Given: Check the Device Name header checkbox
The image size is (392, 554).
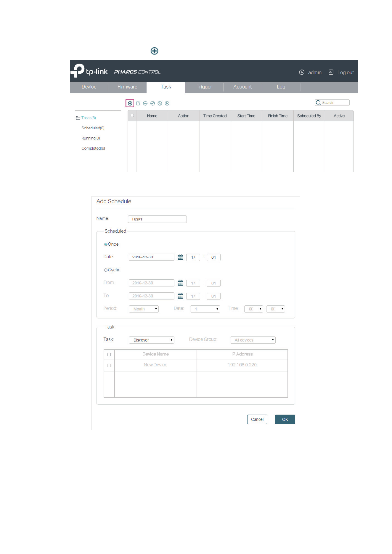Looking at the screenshot, I should tap(109, 355).
